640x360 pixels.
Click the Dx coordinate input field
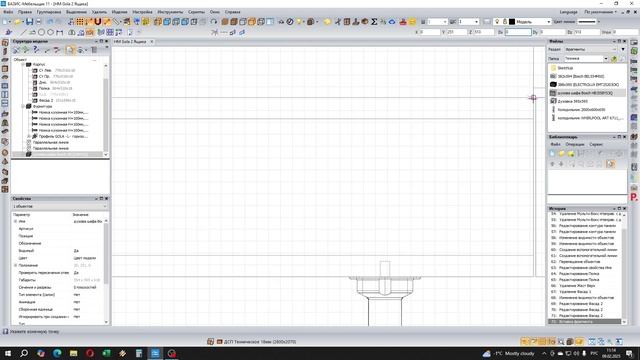click(x=518, y=32)
